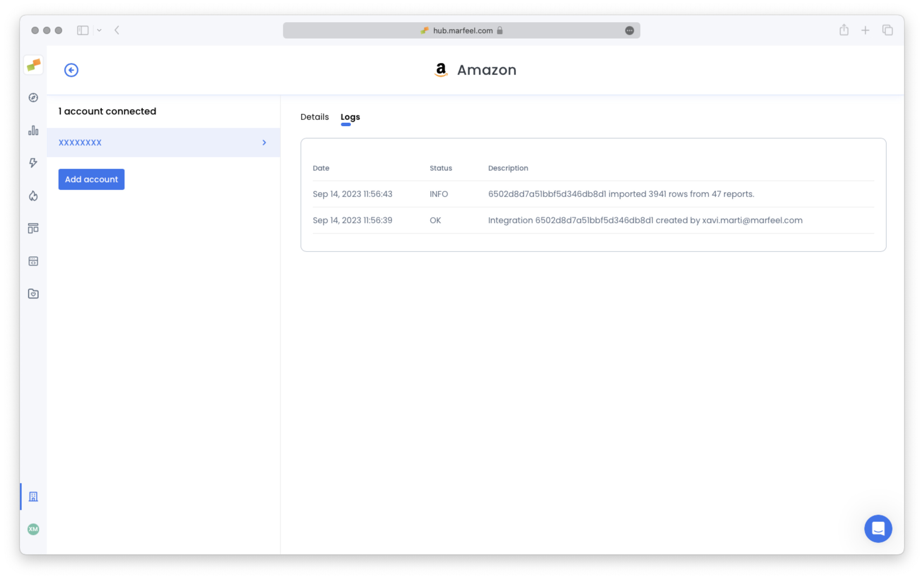Open the code window sidebar icon
The width and height of the screenshot is (924, 579).
point(33,261)
